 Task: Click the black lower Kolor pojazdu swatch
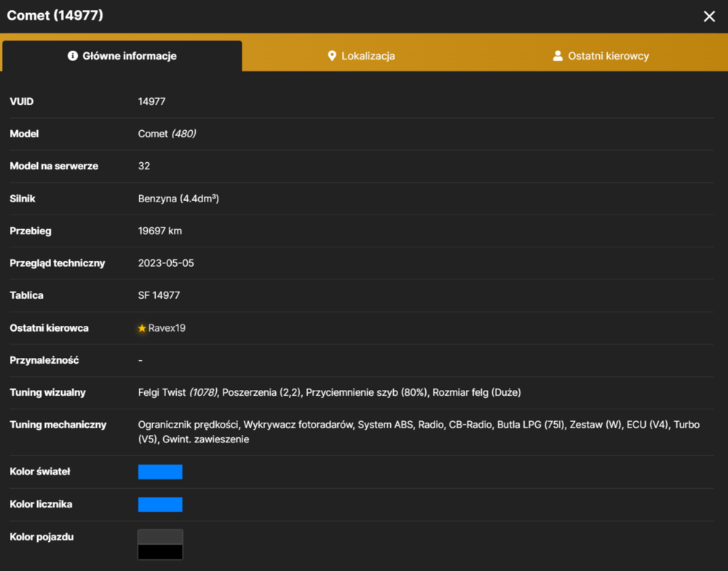[160, 552]
